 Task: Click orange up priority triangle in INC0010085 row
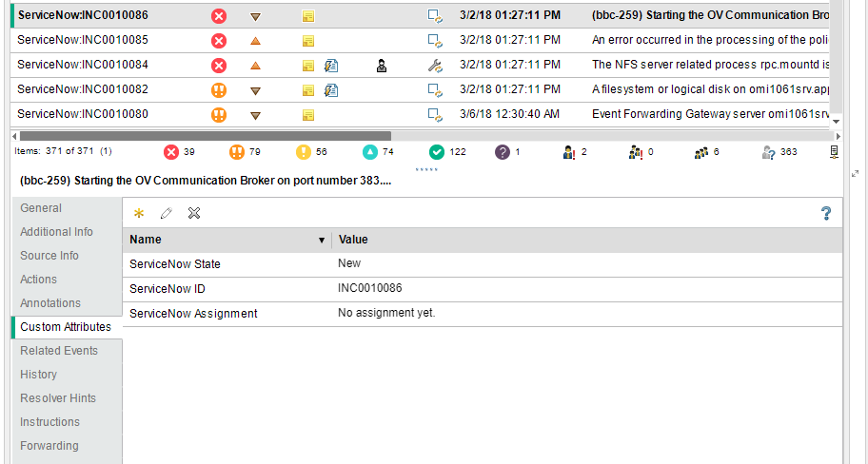tap(255, 41)
